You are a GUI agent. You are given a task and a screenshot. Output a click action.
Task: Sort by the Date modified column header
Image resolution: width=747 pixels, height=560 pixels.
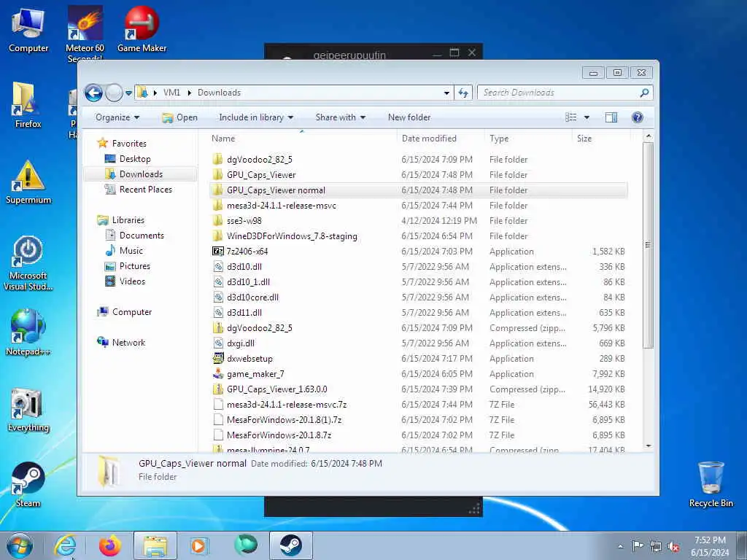pos(440,139)
